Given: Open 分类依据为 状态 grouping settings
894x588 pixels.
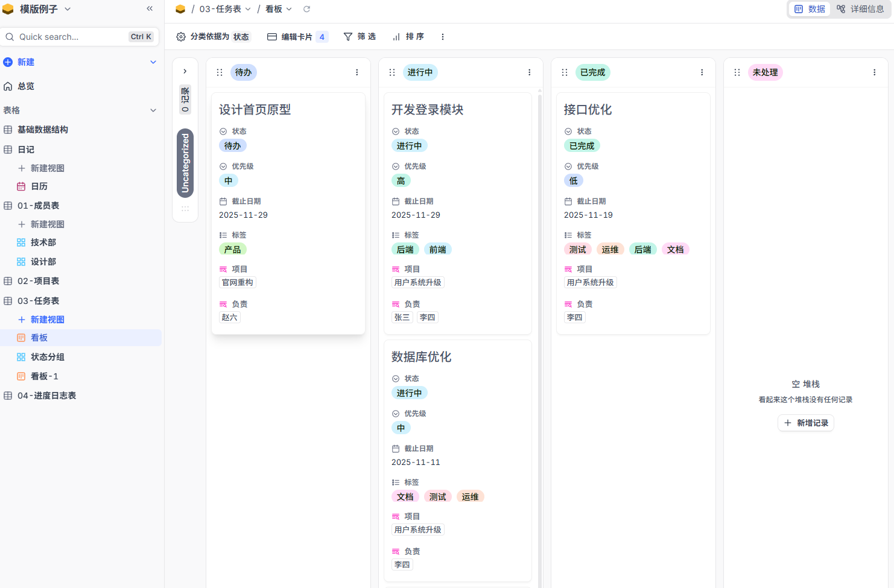Looking at the screenshot, I should [x=213, y=37].
